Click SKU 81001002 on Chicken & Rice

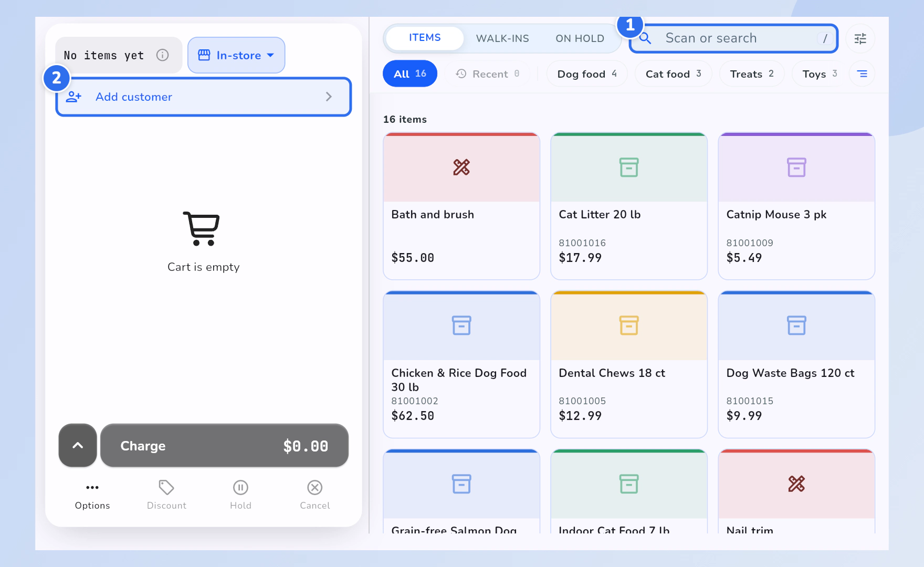coord(415,401)
